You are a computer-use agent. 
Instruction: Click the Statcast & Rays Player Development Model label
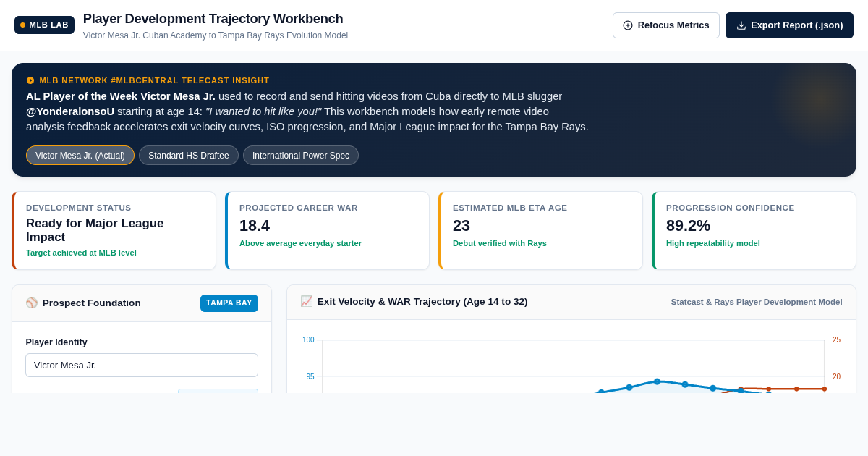757,302
